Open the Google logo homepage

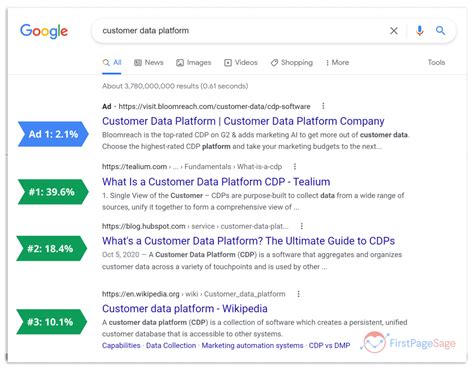[x=44, y=31]
